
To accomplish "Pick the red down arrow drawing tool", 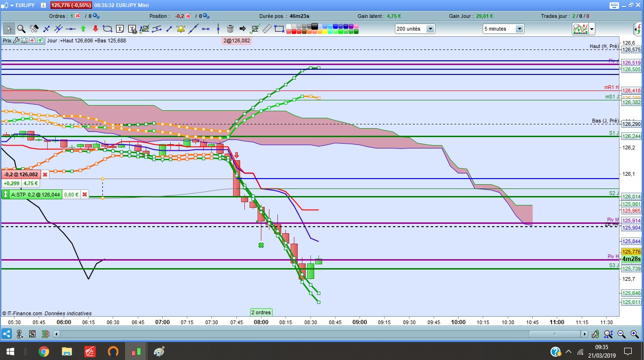I will click(x=95, y=29).
